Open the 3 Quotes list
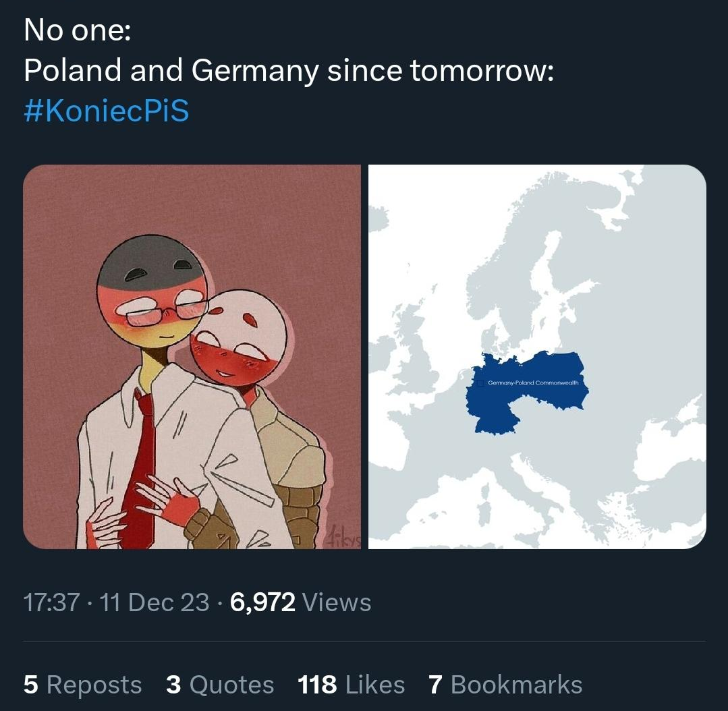728x711 pixels. pyautogui.click(x=220, y=685)
